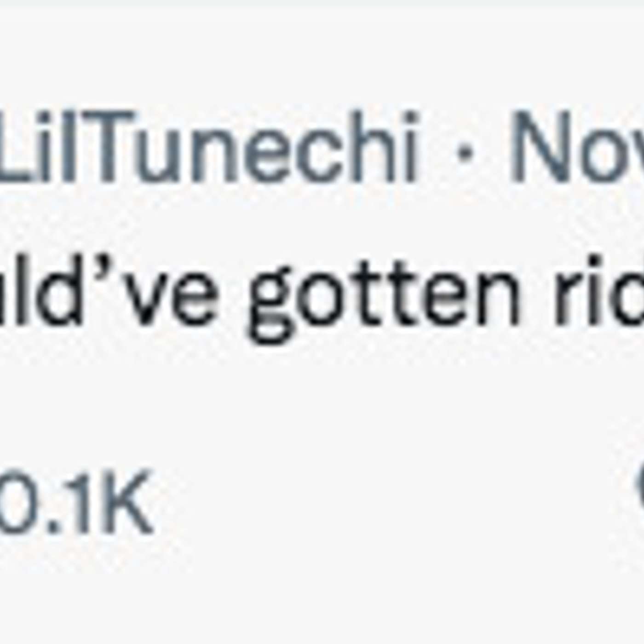Click the light gray strip at top
This screenshot has height=644, width=644.
[322, 3]
